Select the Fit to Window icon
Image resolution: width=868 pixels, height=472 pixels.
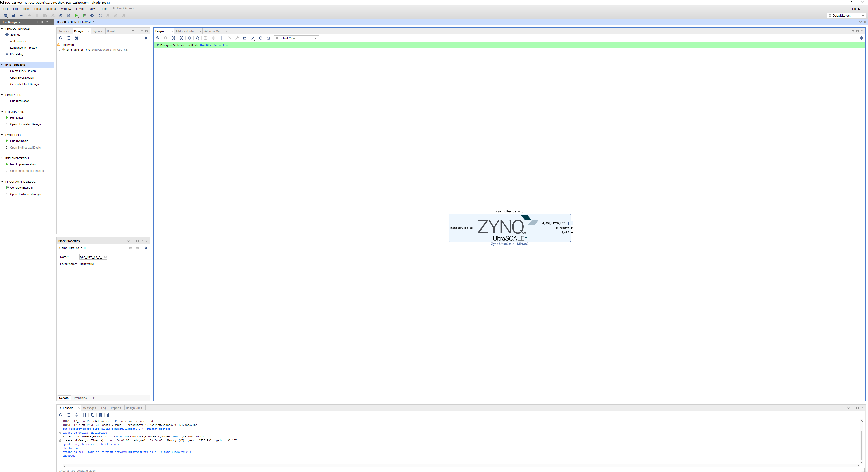pyautogui.click(x=174, y=38)
